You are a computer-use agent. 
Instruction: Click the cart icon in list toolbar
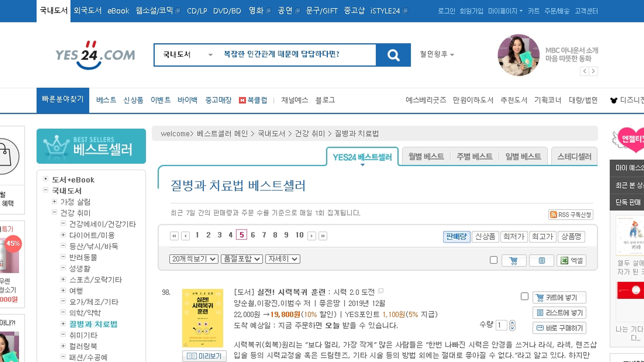514,260
